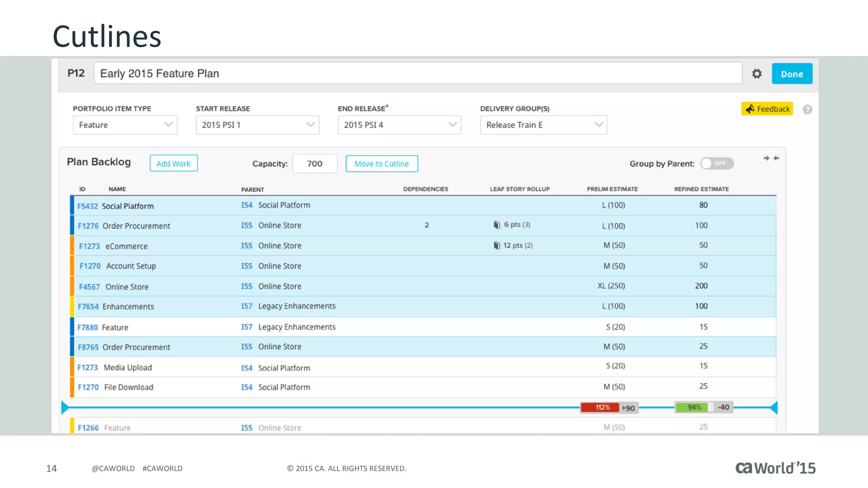Sort by Refined Estimate column header
The width and height of the screenshot is (868, 488).
[x=701, y=189]
